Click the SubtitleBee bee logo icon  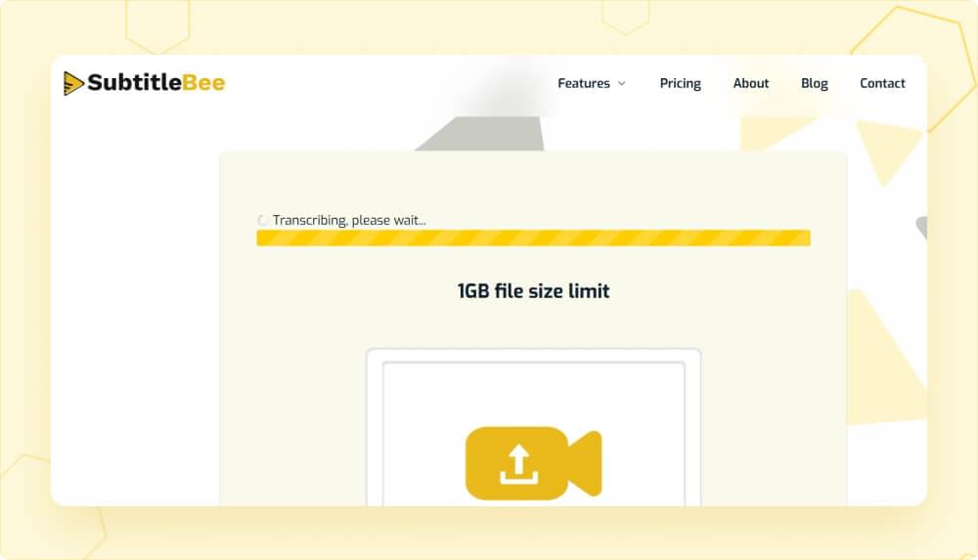point(74,83)
